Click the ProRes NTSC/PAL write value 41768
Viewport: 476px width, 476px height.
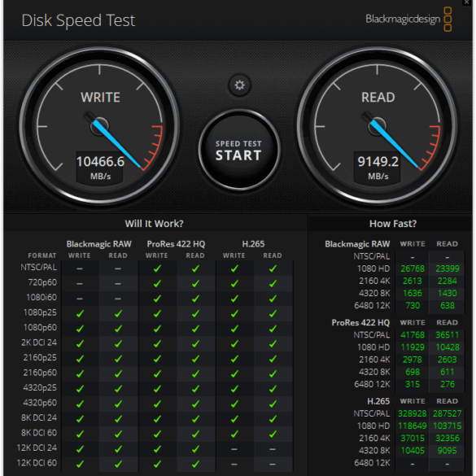tap(413, 335)
